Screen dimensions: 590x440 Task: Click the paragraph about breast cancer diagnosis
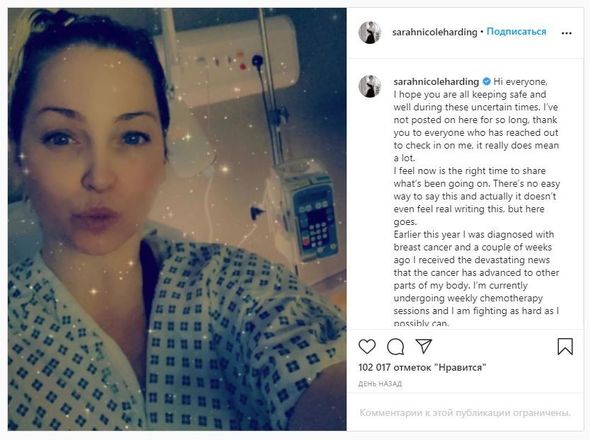(x=476, y=279)
